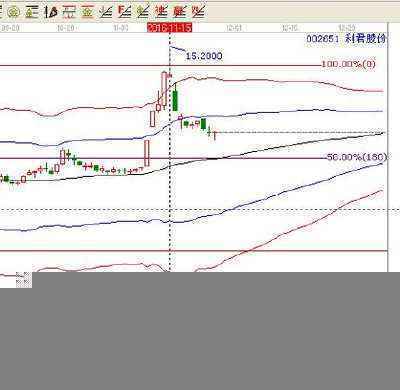Click the small dotted icon at chart bottom-left
Screen dimensions: 400x390
click(x=24, y=279)
